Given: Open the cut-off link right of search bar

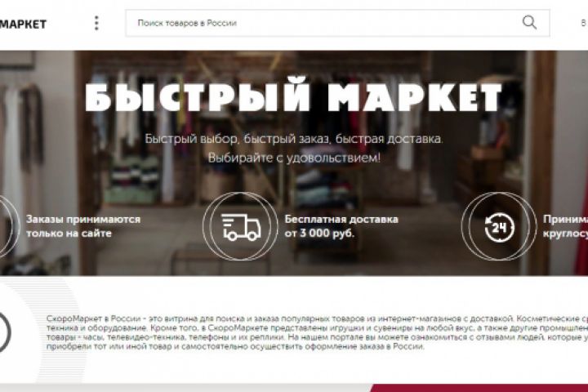Looking at the screenshot, I should [x=584, y=23].
